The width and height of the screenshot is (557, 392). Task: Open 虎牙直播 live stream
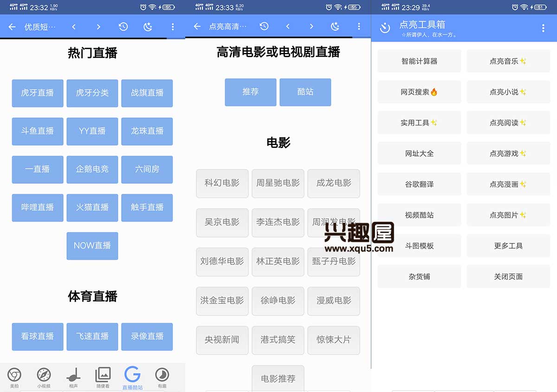[x=38, y=93]
